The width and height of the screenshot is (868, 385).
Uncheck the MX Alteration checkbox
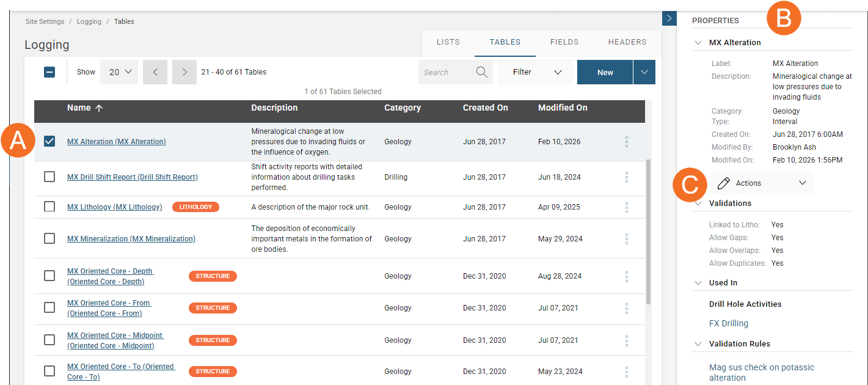tap(49, 141)
